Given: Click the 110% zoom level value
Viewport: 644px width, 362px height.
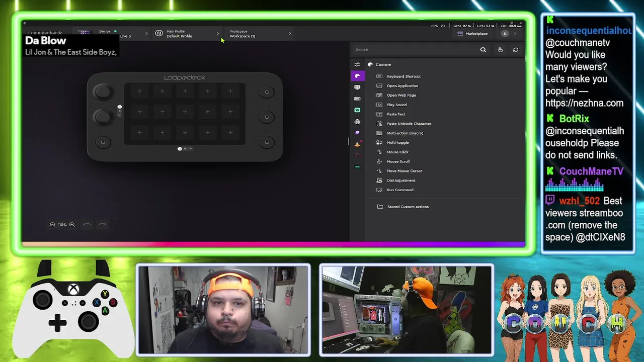Looking at the screenshot, I should (62, 225).
